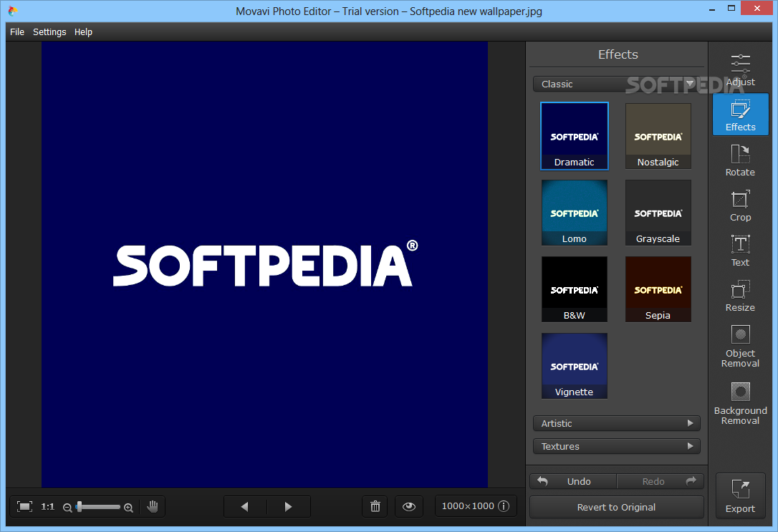Open the Resize tool
Screen dimensions: 778x532
tap(740, 296)
